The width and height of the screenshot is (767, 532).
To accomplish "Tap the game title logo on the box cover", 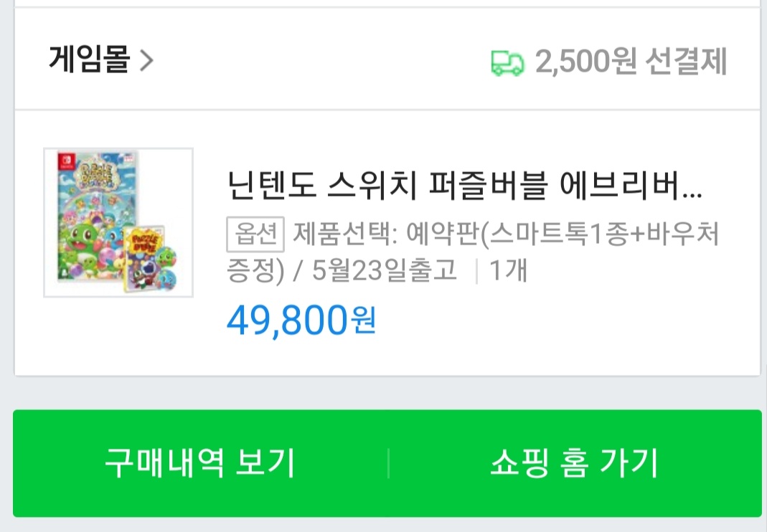I will coord(98,174).
